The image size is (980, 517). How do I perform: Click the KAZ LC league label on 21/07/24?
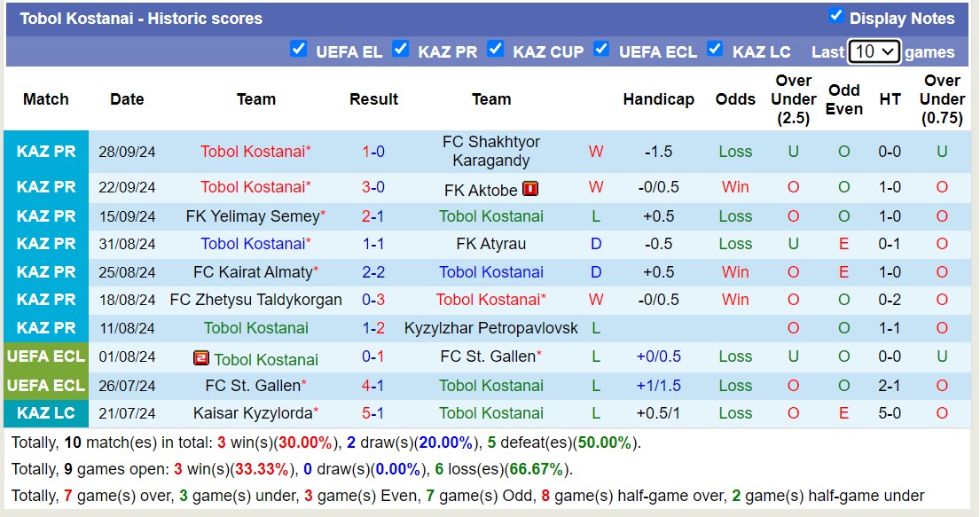point(46,413)
